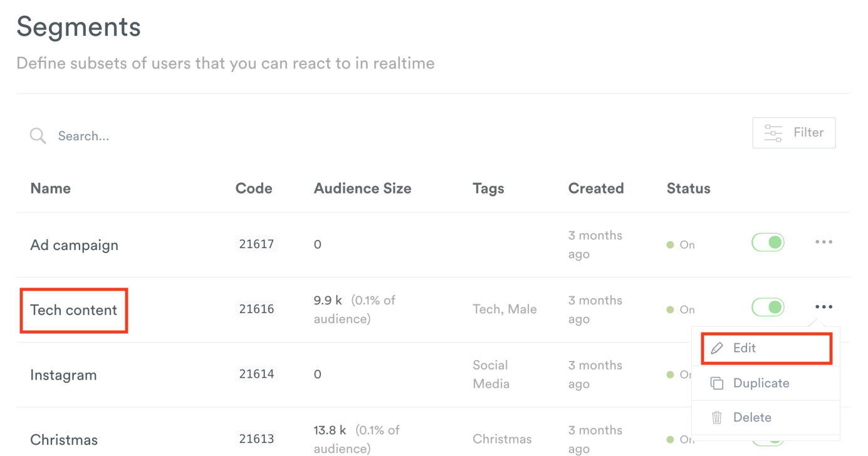Toggle off the Tech content segment
This screenshot has width=868, height=456.
tap(768, 307)
